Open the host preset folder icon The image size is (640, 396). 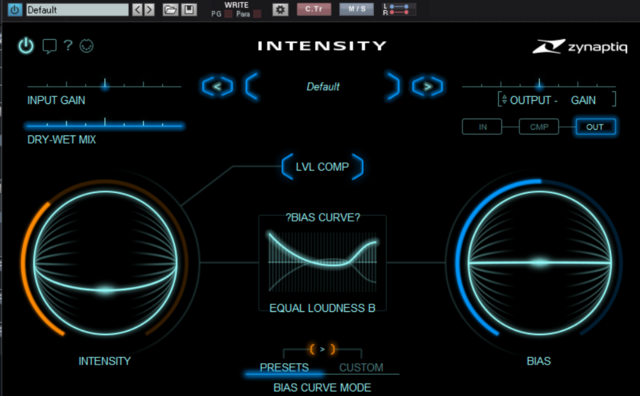tap(170, 9)
